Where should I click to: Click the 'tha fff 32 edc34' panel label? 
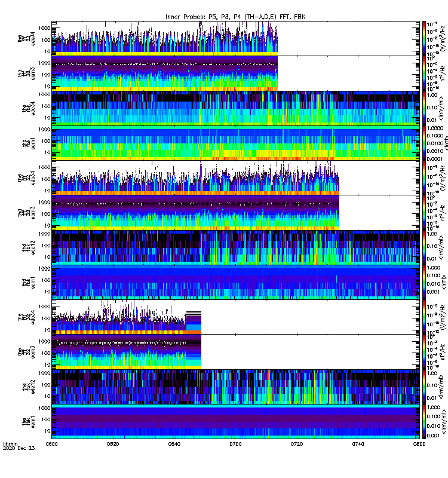(x=26, y=39)
